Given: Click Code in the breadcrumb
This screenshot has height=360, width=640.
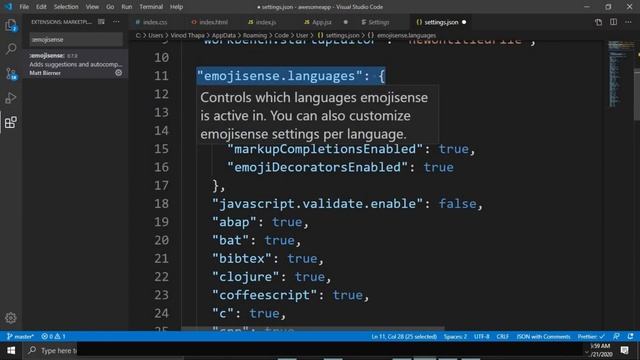Looking at the screenshot, I should (281, 36).
